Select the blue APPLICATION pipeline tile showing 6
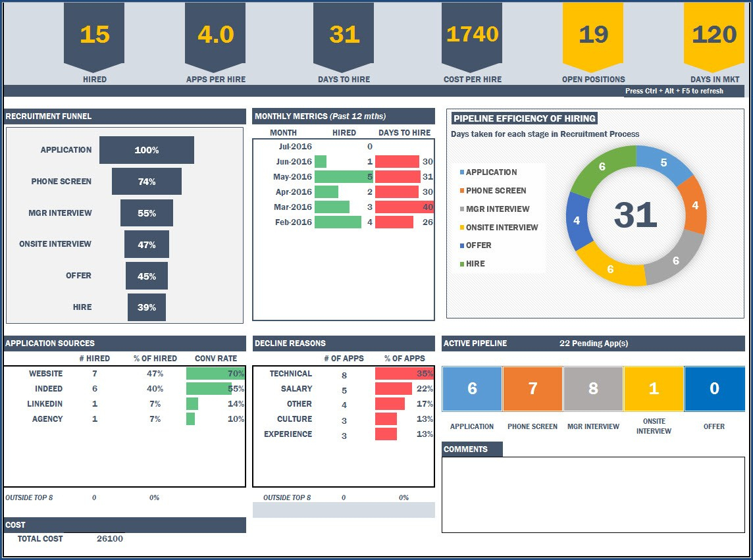Screen dimensions: 753x560 point(471,388)
